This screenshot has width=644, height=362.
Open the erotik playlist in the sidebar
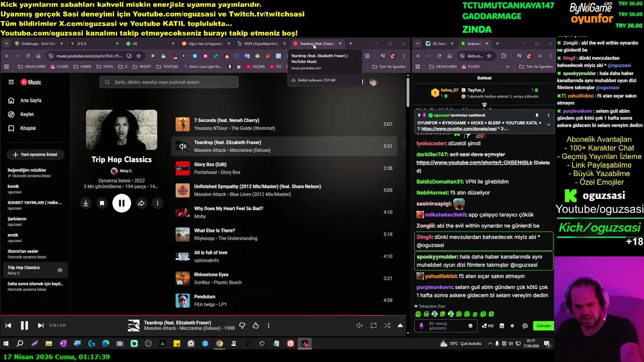click(35, 237)
